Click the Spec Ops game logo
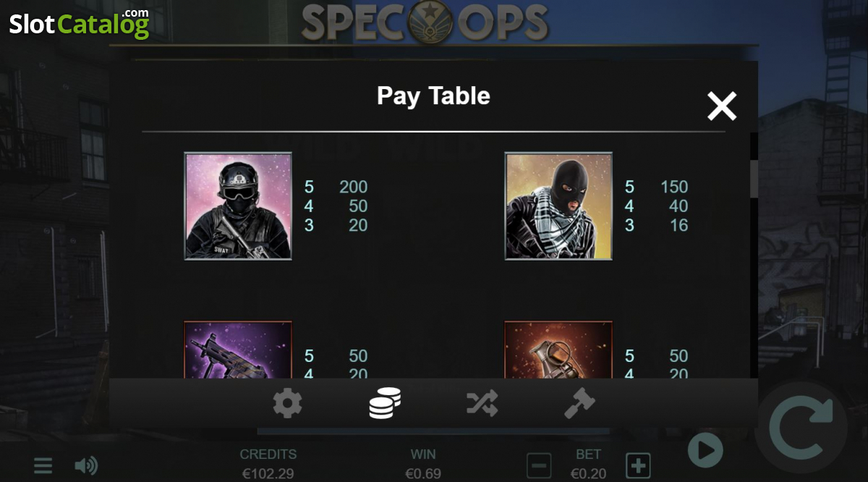 point(425,22)
